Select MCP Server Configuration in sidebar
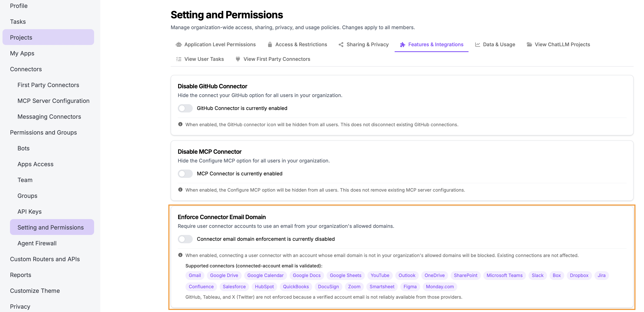The width and height of the screenshot is (644, 312). 53,101
